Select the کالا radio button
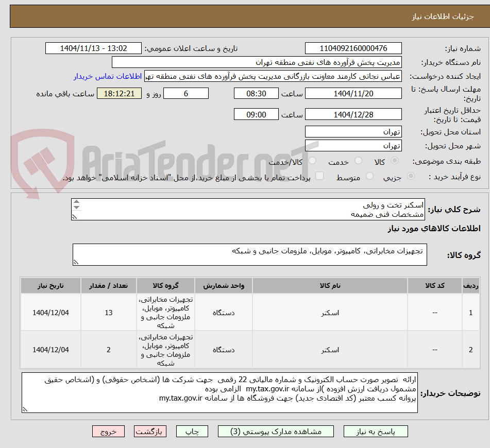Screen dimensions: 490x448 point(395,161)
